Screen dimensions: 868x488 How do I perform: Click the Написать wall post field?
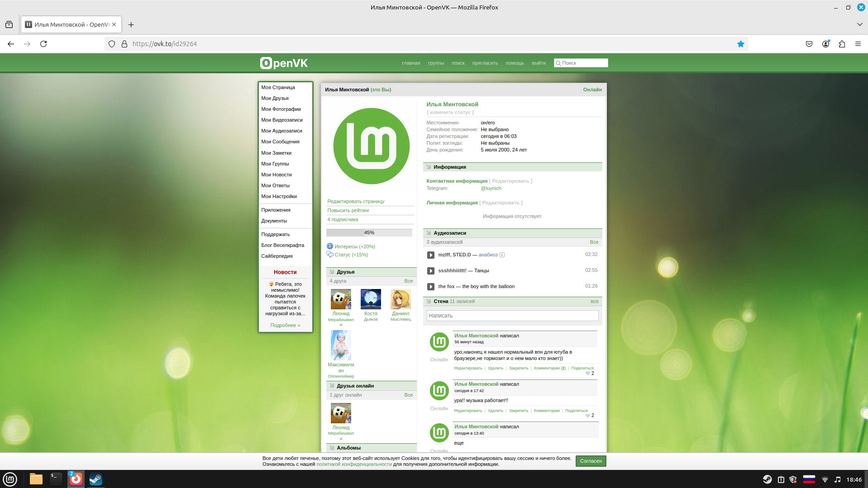(512, 316)
